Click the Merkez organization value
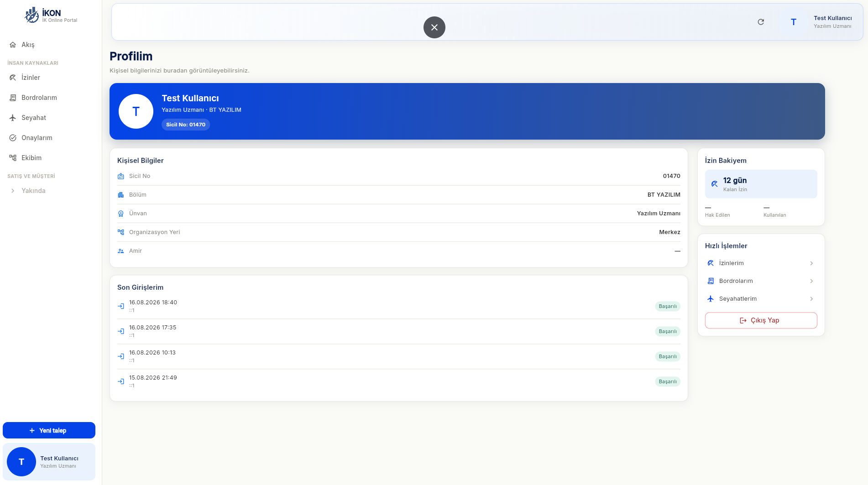 click(669, 232)
